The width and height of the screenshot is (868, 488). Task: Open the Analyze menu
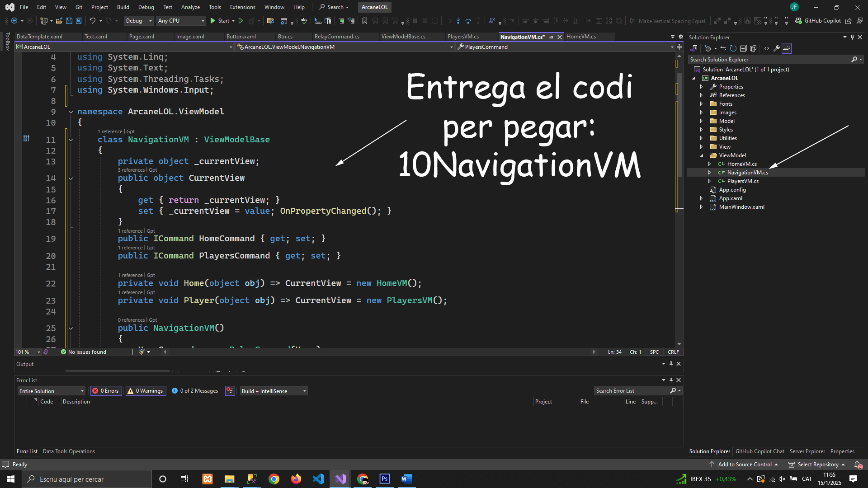(x=190, y=7)
